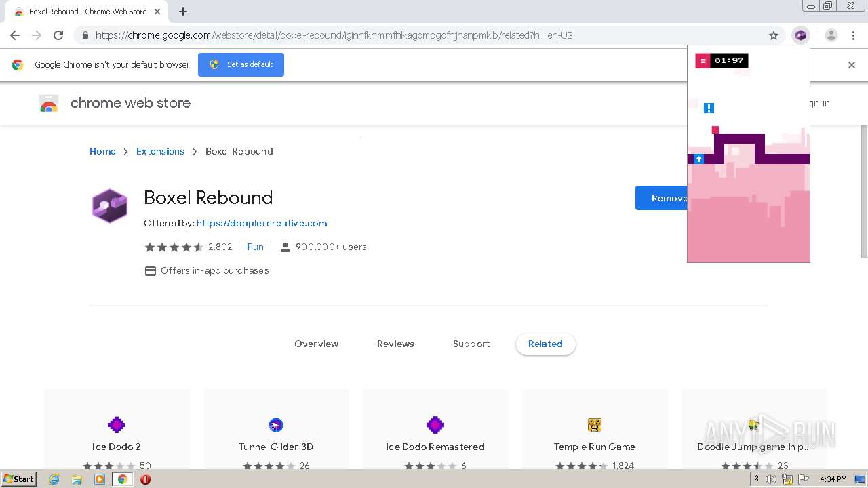Remove Boxel Rebound from Chrome
868x488 pixels.
(x=662, y=198)
